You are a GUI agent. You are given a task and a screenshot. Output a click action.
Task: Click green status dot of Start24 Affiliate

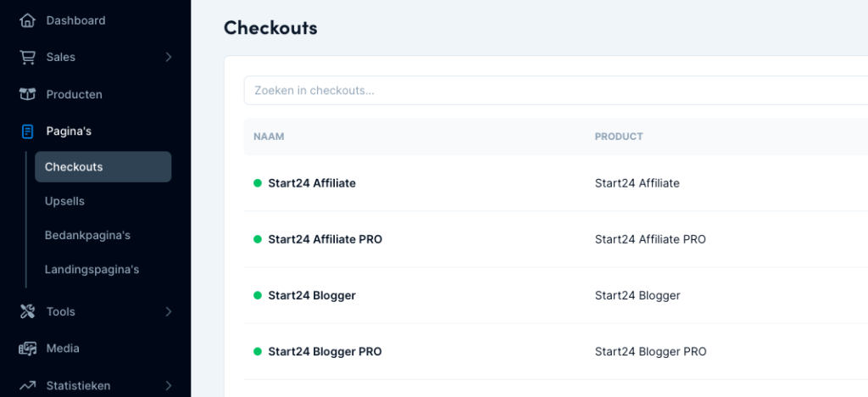point(258,183)
